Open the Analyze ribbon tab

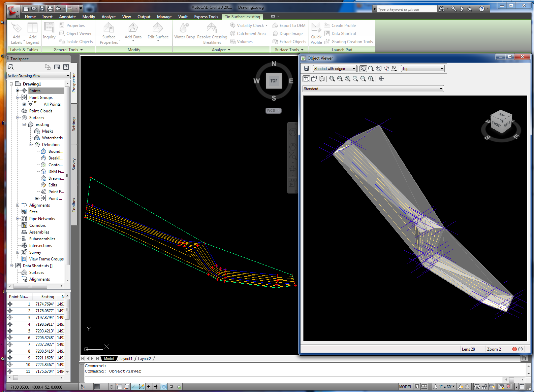coord(108,17)
